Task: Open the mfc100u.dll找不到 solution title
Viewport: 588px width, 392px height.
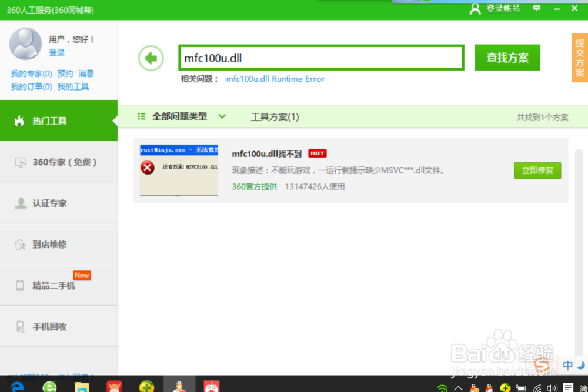Action: click(266, 153)
